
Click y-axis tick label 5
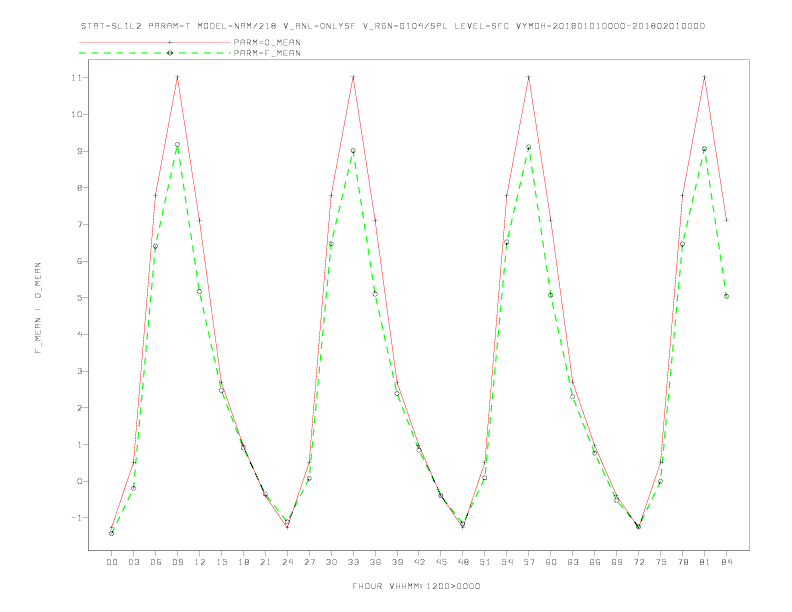point(79,298)
